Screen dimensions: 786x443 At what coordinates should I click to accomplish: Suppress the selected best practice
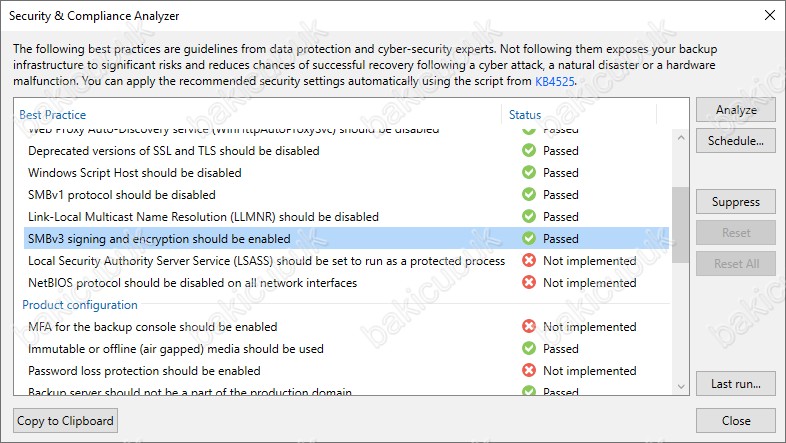(735, 202)
